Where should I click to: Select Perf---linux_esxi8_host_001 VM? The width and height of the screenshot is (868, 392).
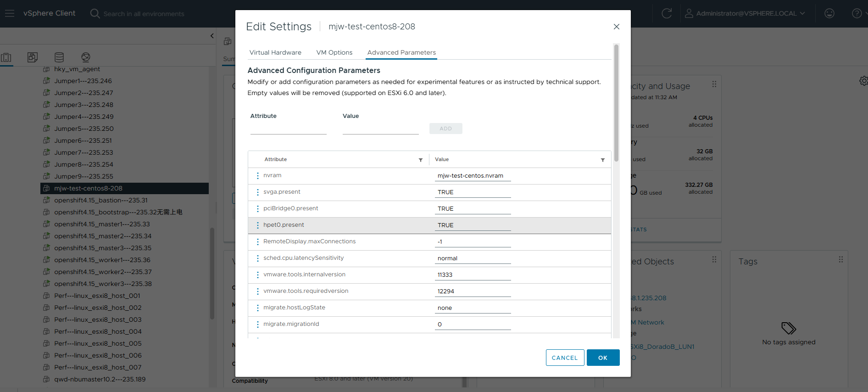[x=97, y=296]
